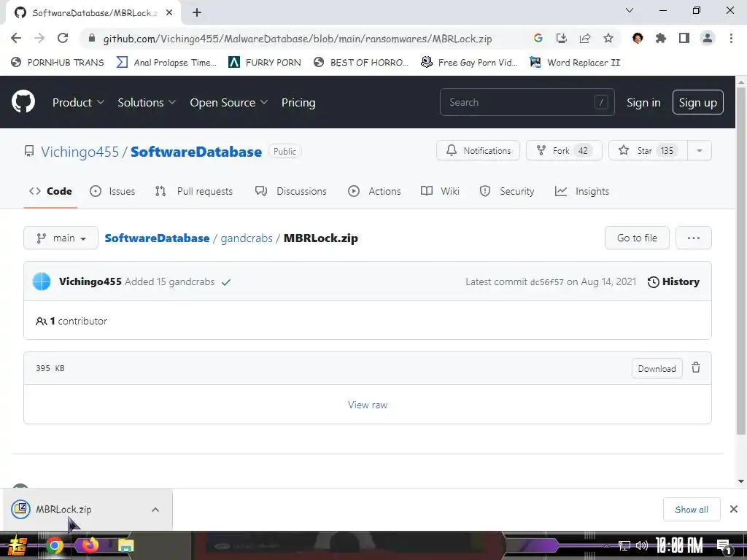Open the main branch selector
Screen dimensions: 747x560
(61, 238)
